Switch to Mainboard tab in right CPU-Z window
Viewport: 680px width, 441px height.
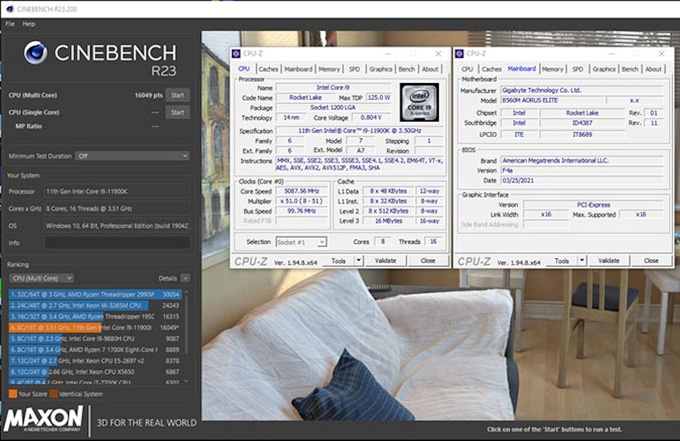pos(522,69)
